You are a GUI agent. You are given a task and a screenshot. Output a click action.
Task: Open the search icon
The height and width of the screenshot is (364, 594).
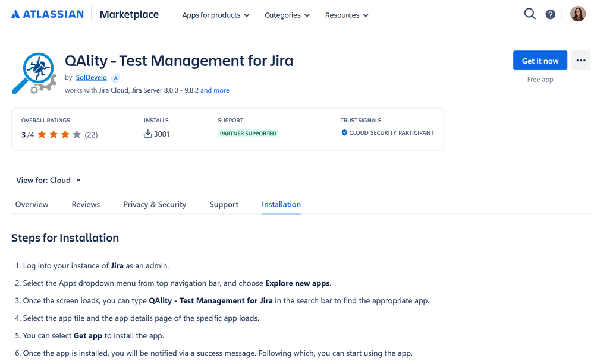point(529,13)
